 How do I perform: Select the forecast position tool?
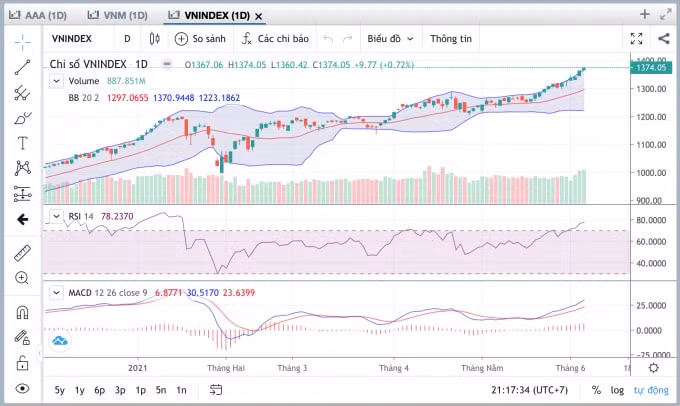(x=23, y=194)
